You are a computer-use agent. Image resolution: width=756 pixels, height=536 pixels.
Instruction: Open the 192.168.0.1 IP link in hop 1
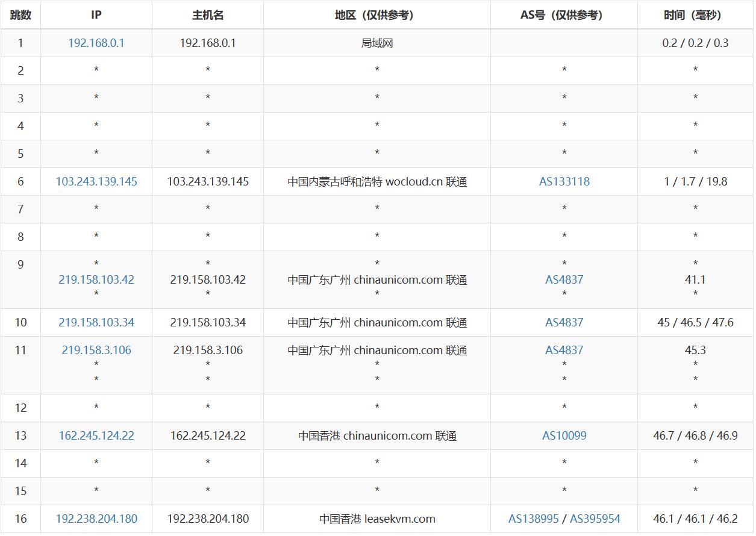96,43
